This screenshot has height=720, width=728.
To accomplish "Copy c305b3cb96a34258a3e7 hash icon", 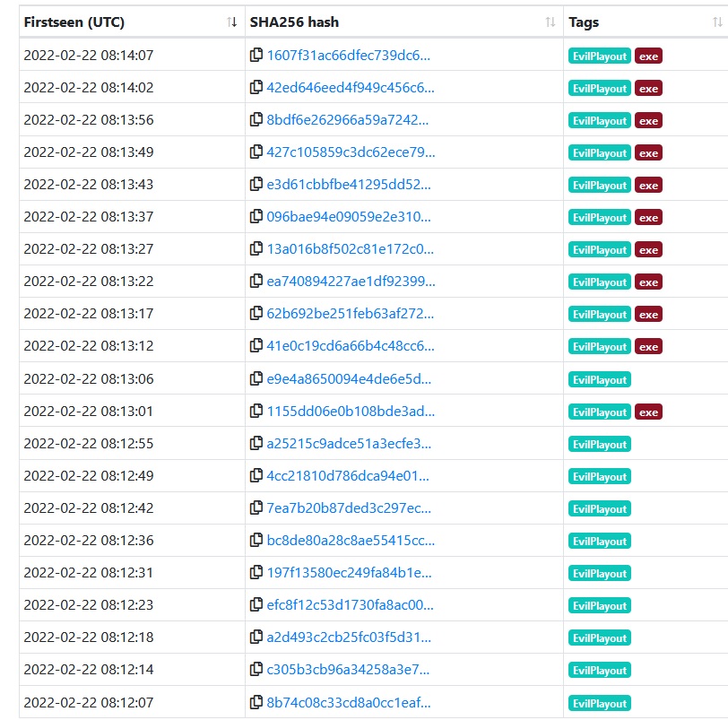I will click(x=256, y=669).
